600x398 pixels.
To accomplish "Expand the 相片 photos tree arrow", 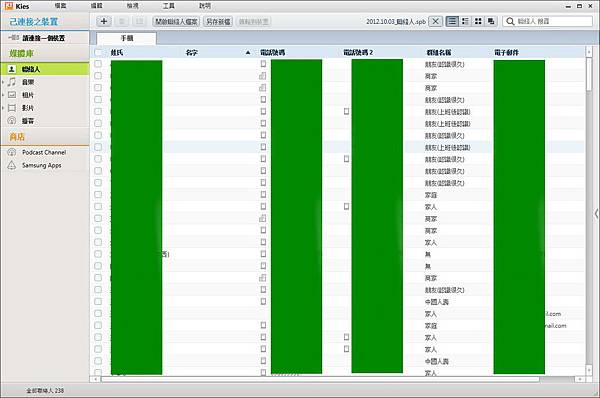I will [3, 95].
